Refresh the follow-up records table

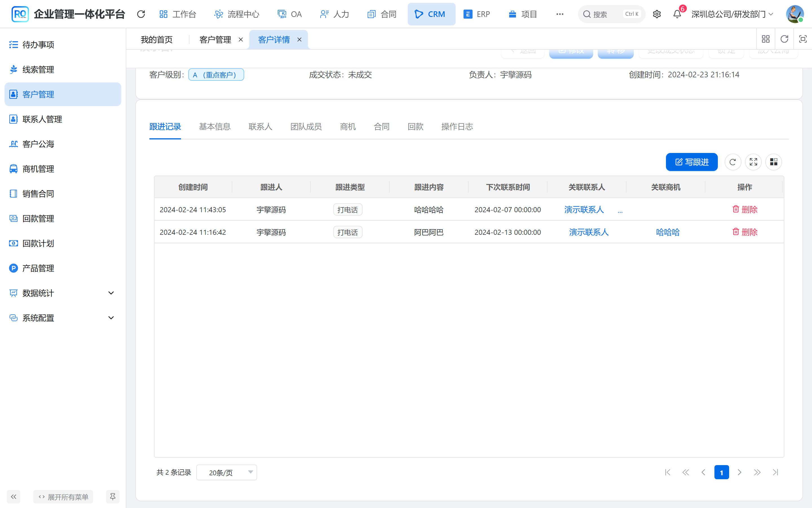(x=732, y=162)
